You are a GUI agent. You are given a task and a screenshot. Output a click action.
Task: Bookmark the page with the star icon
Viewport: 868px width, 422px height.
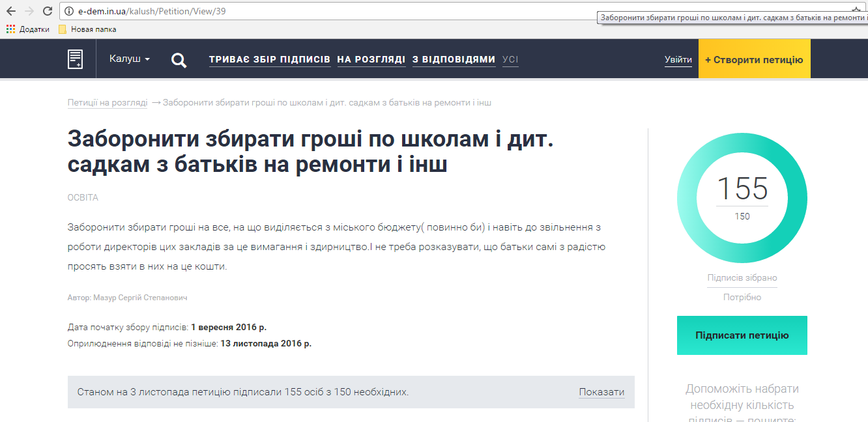point(856,10)
